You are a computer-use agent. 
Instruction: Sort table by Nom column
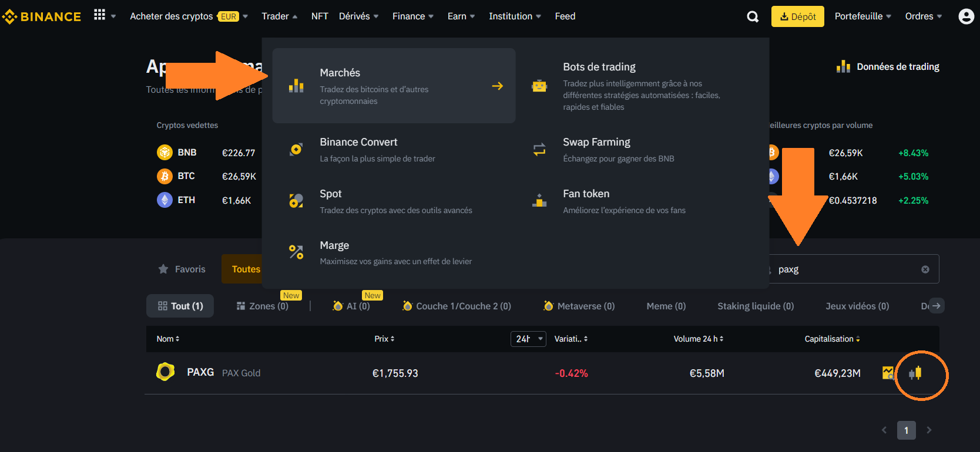(168, 339)
